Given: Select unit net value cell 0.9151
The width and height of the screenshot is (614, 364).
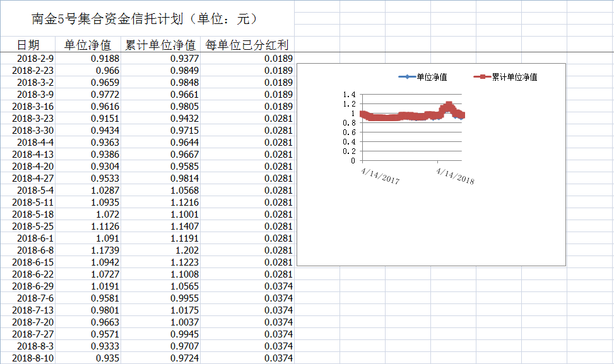Looking at the screenshot, I should [x=88, y=118].
